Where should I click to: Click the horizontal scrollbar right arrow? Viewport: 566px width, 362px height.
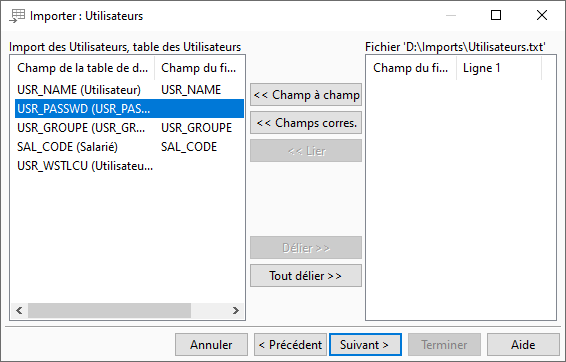click(236, 310)
